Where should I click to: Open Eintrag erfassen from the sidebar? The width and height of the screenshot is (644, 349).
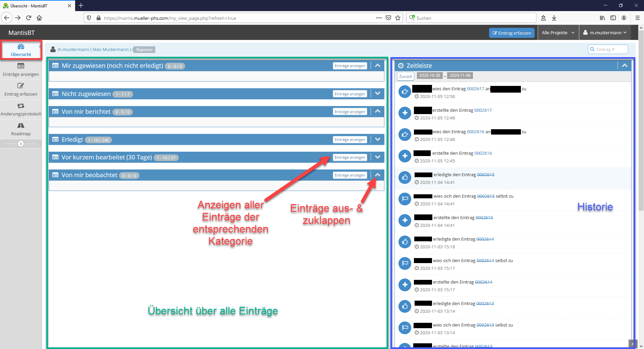(x=21, y=86)
